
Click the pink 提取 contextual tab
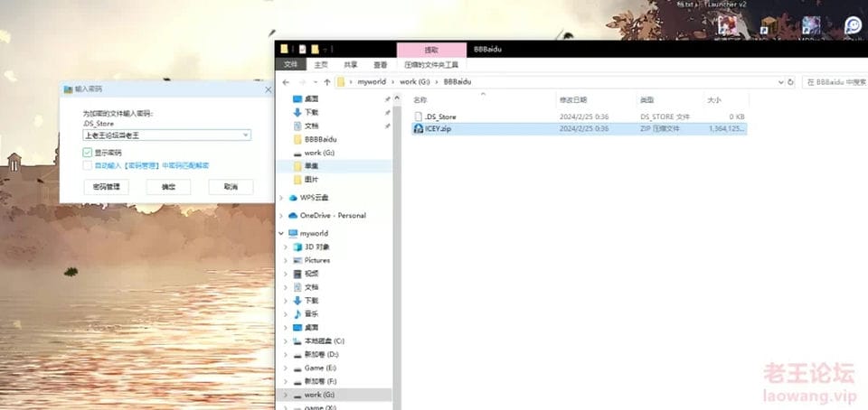click(x=431, y=50)
